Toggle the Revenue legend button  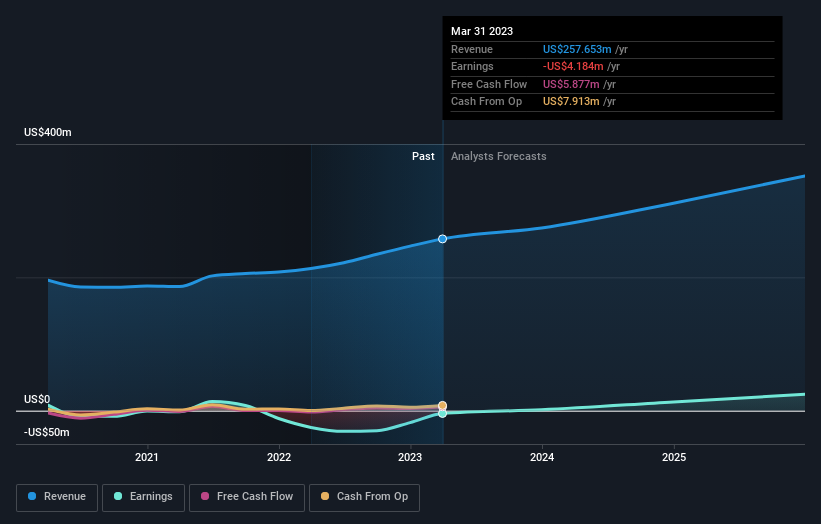click(57, 497)
